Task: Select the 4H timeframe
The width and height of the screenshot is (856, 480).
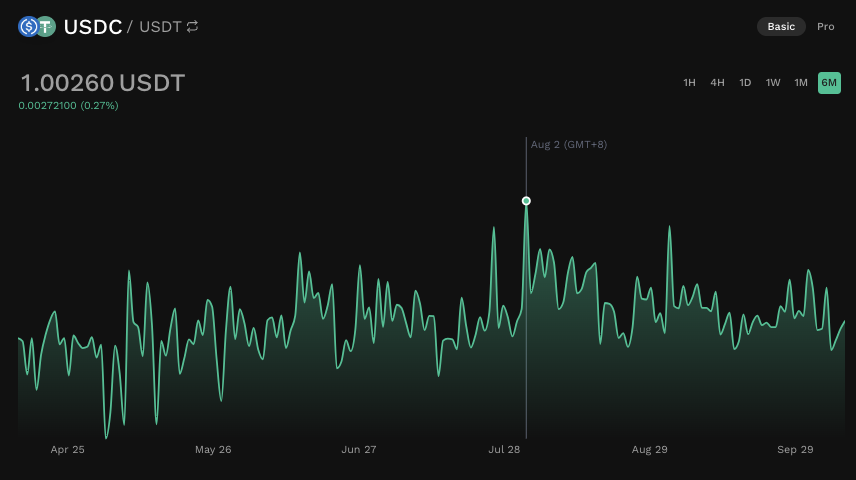Action: pyautogui.click(x=717, y=82)
